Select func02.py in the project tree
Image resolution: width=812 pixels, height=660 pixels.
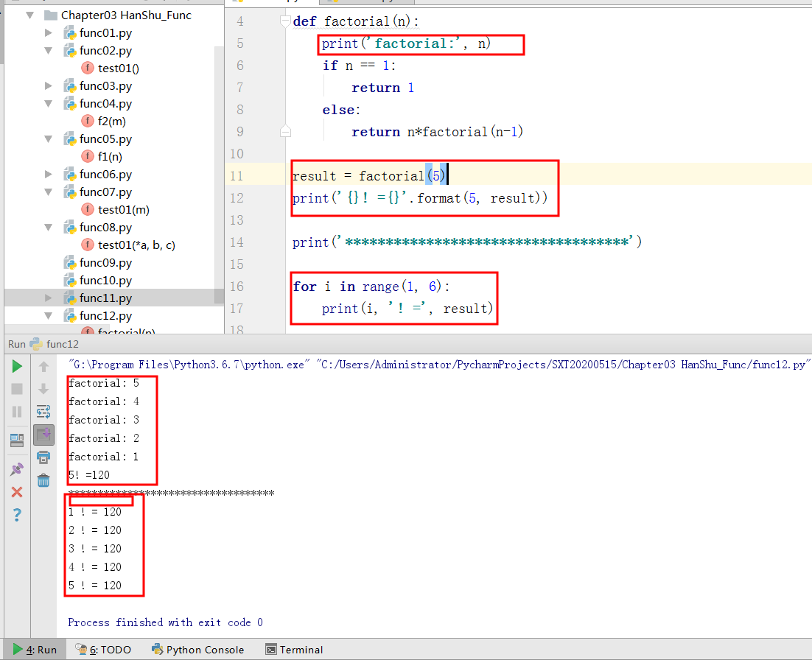coord(105,51)
